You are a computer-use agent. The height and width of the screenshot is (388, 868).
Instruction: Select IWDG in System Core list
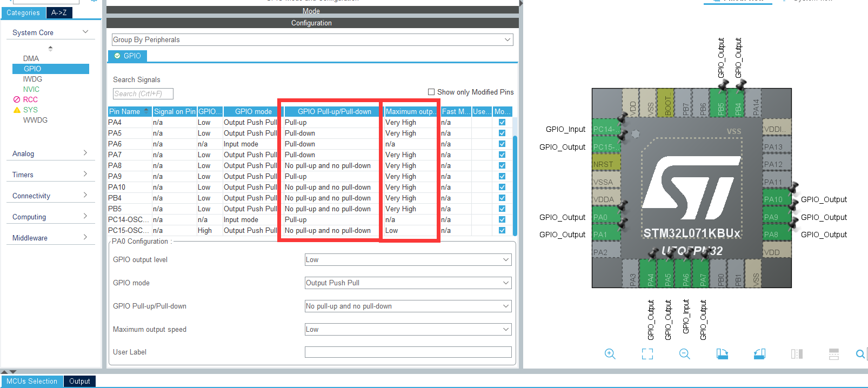click(33, 79)
